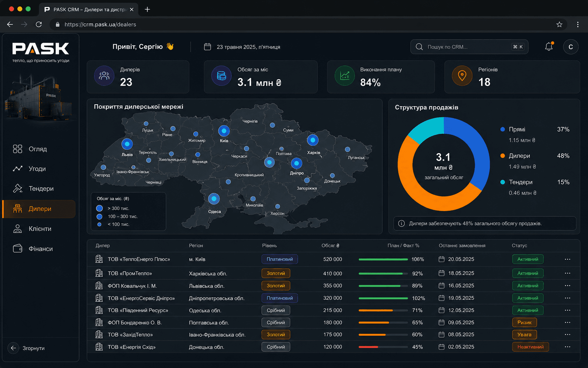Click the search magnifier icon
Screen dimensions: 588x368
tap(419, 47)
